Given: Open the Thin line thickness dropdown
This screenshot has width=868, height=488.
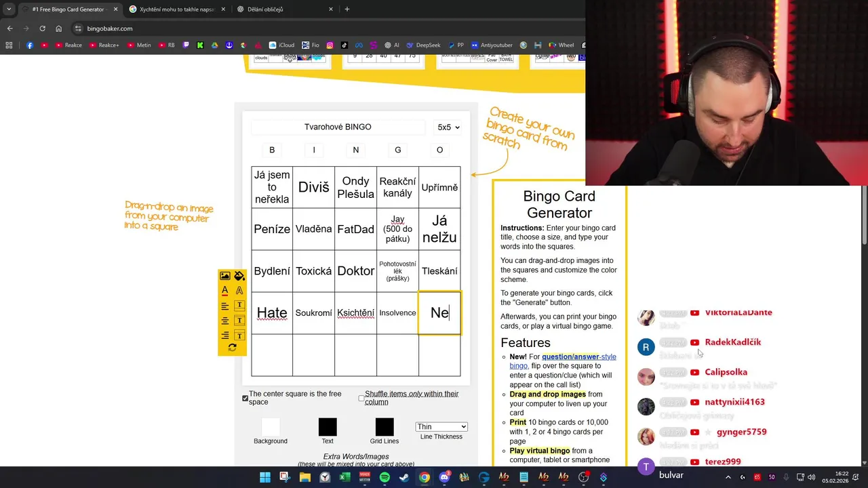Looking at the screenshot, I should (x=441, y=426).
